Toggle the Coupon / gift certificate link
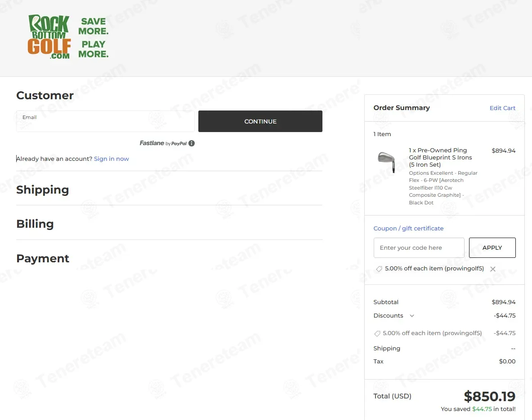This screenshot has width=532, height=420. coord(408,229)
